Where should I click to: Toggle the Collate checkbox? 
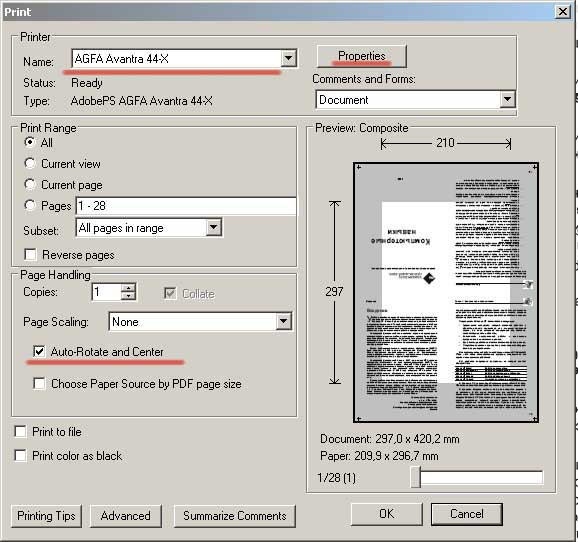click(170, 293)
